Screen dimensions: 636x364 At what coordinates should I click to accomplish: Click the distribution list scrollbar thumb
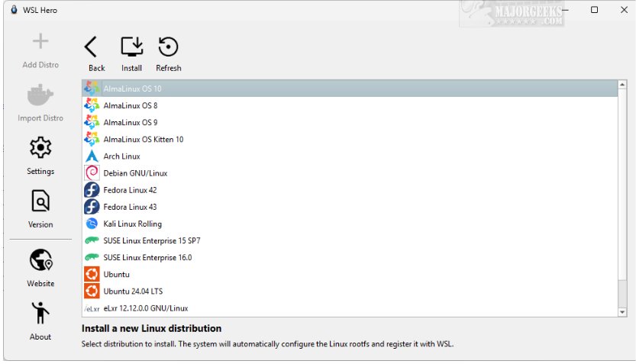tap(621, 184)
